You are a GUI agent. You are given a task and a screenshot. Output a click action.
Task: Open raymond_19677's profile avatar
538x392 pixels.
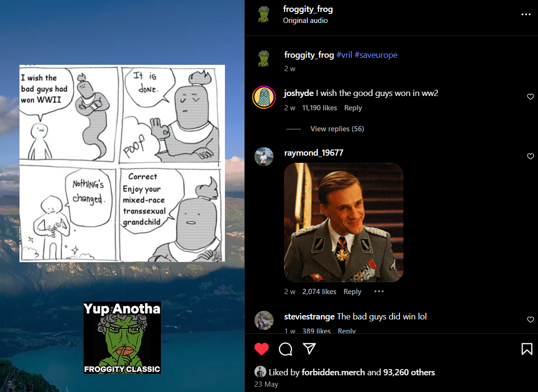click(264, 157)
